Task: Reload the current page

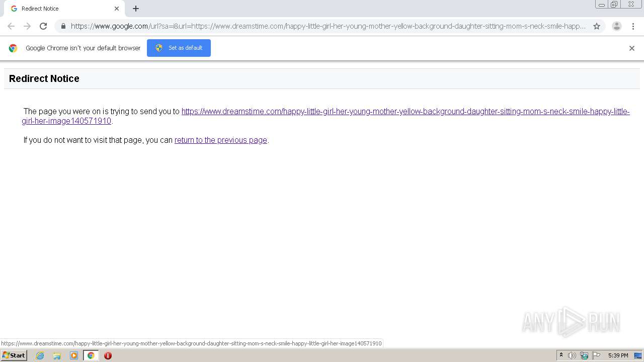Action: [x=43, y=26]
